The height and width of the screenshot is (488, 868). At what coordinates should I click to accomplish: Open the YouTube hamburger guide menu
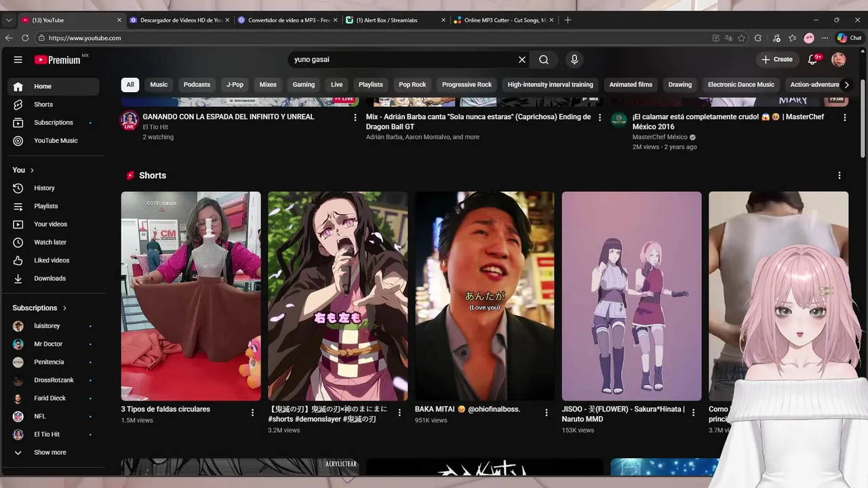(x=18, y=60)
